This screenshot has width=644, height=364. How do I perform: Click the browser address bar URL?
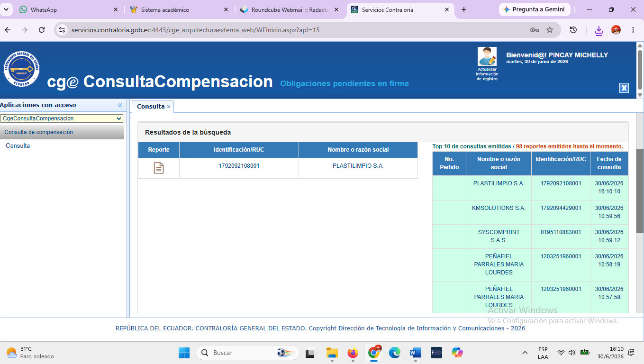pos(196,30)
